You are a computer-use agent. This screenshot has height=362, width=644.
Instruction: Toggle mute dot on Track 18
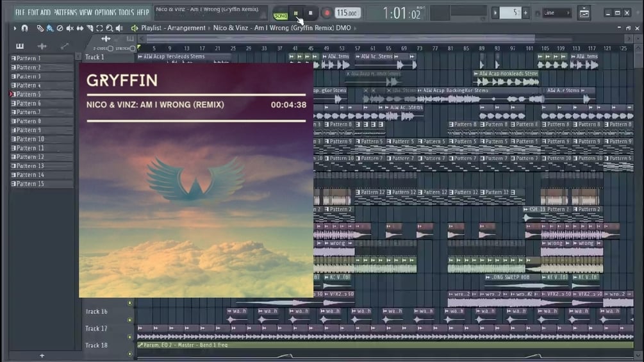tap(130, 354)
